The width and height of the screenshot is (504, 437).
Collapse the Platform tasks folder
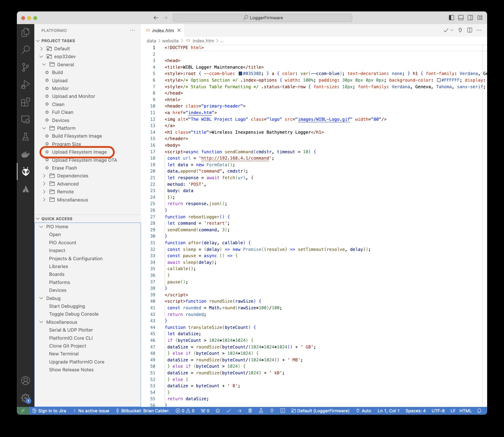click(x=44, y=128)
